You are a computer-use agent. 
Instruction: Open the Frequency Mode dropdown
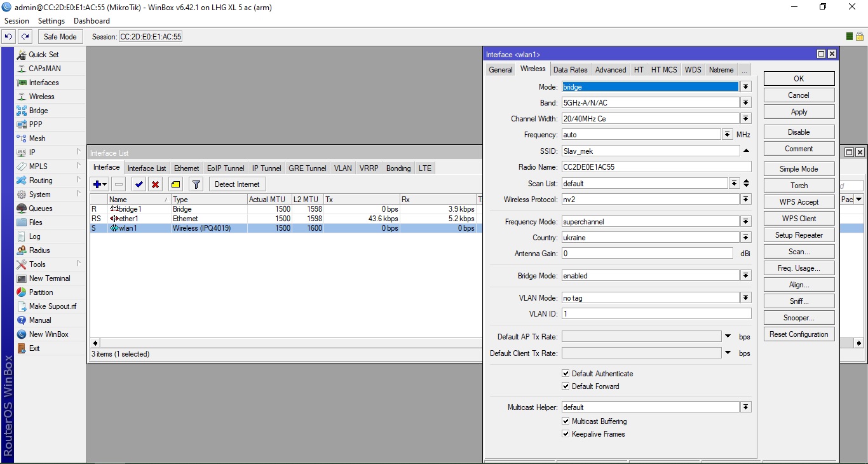(x=746, y=222)
